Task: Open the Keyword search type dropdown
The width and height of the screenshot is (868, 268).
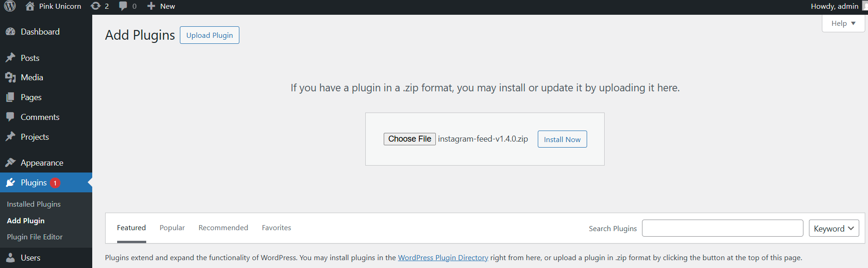Action: click(833, 228)
